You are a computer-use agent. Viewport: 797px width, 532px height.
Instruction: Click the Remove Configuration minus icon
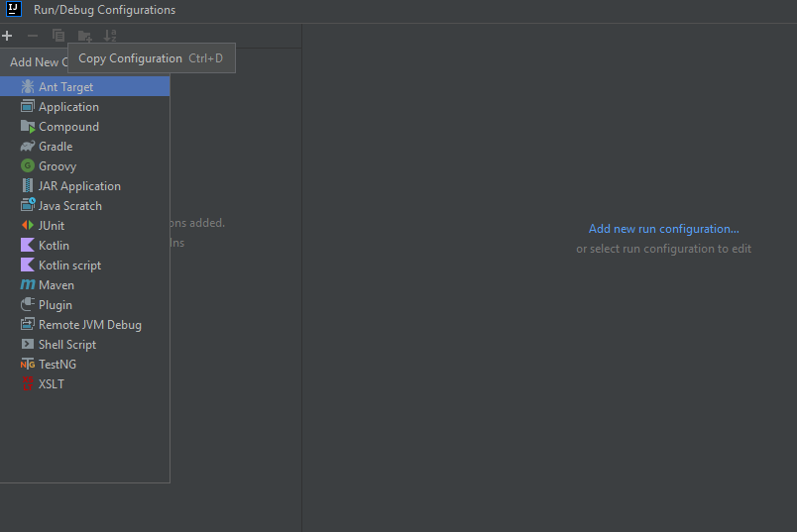(x=33, y=36)
